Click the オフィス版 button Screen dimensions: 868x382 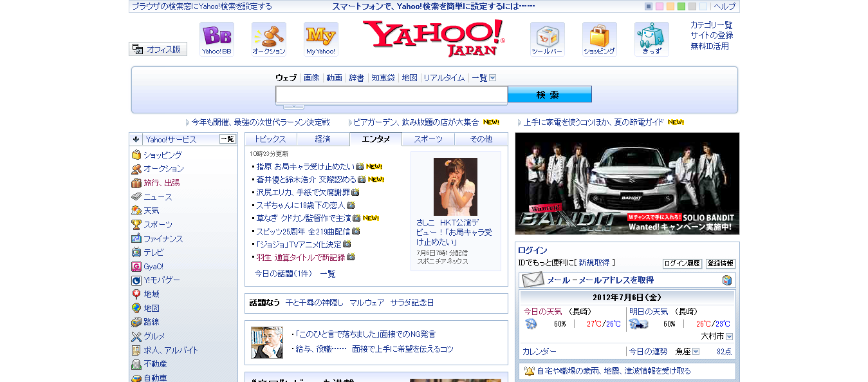pos(158,49)
